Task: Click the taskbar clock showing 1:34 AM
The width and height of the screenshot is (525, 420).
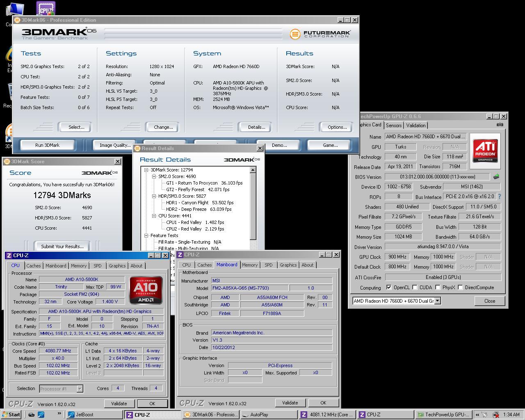Action: point(511,415)
